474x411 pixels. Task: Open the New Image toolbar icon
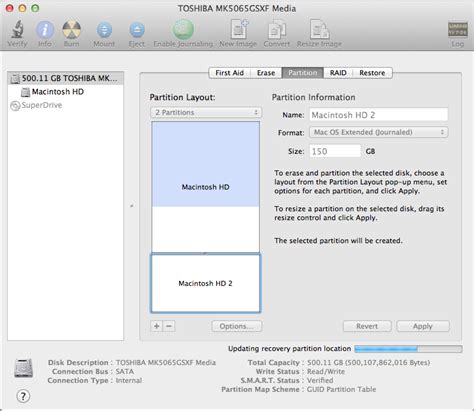click(x=239, y=29)
